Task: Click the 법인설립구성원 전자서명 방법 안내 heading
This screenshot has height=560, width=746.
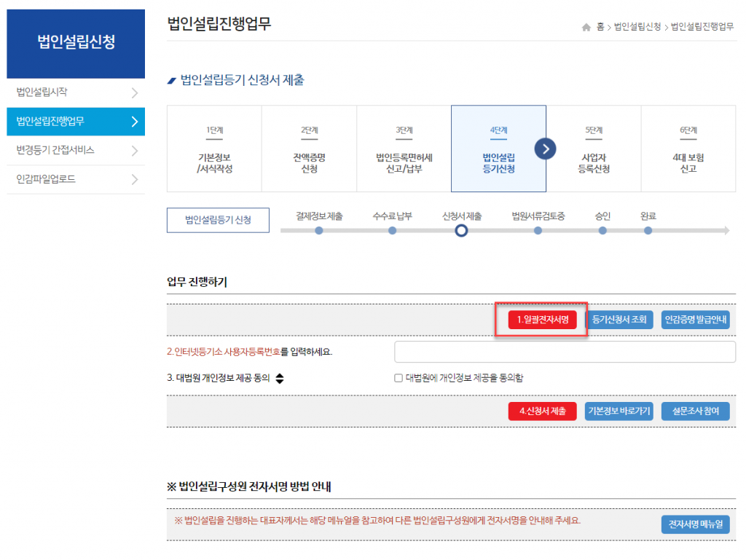Action: click(x=249, y=486)
